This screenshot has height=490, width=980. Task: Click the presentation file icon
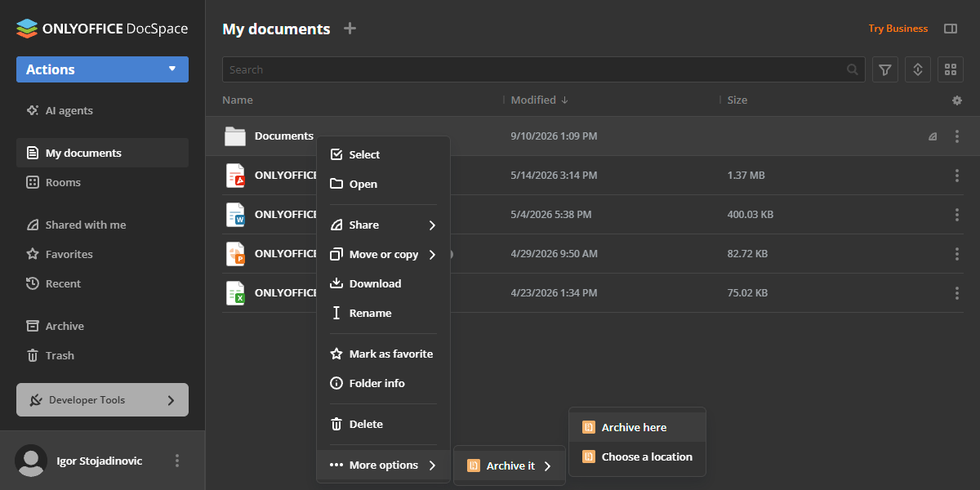(235, 254)
